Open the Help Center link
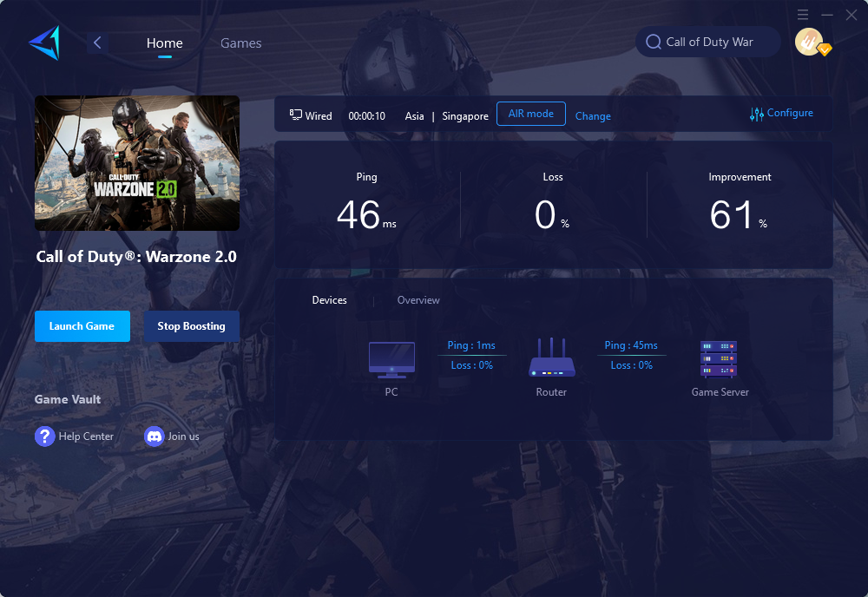This screenshot has height=597, width=868. (x=86, y=436)
